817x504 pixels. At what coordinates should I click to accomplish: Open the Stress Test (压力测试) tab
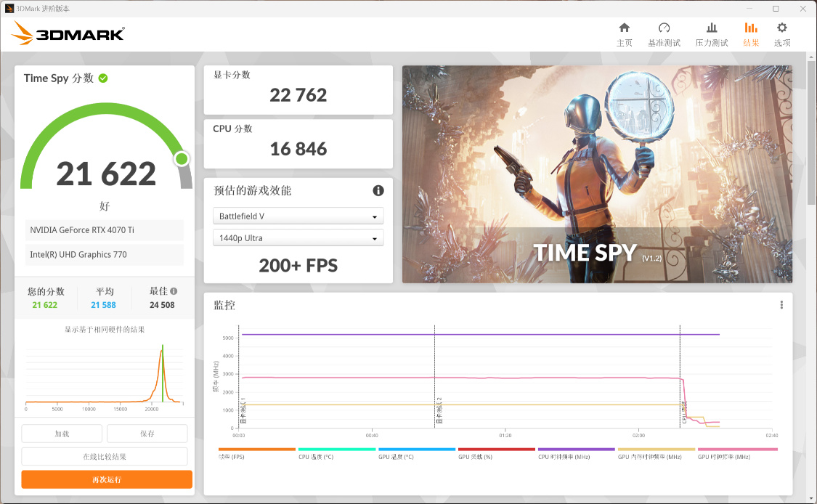711,34
